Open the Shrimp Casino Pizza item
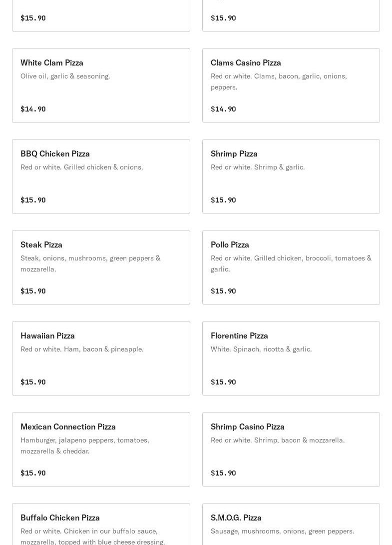This screenshot has width=392, height=545. (248, 426)
